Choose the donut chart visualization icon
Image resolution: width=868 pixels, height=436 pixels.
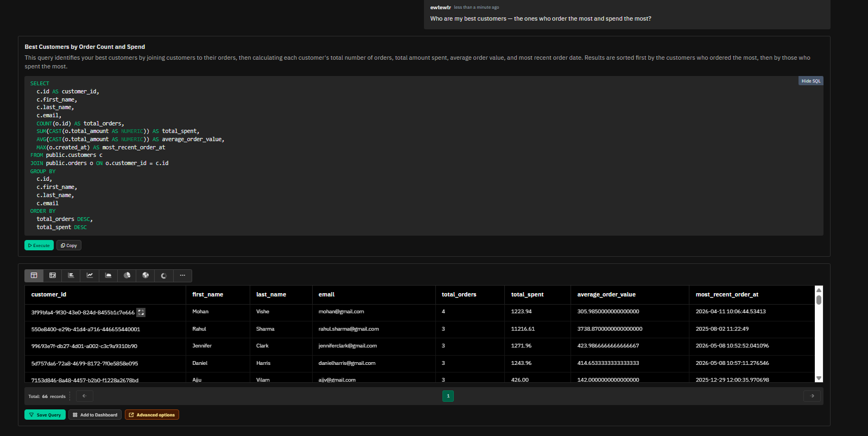(164, 275)
